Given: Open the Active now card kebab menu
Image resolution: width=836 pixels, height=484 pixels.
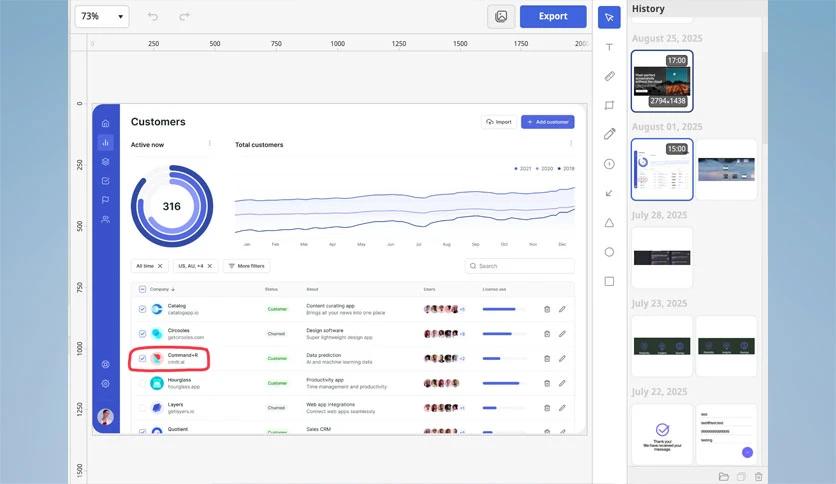Looking at the screenshot, I should coord(210,143).
